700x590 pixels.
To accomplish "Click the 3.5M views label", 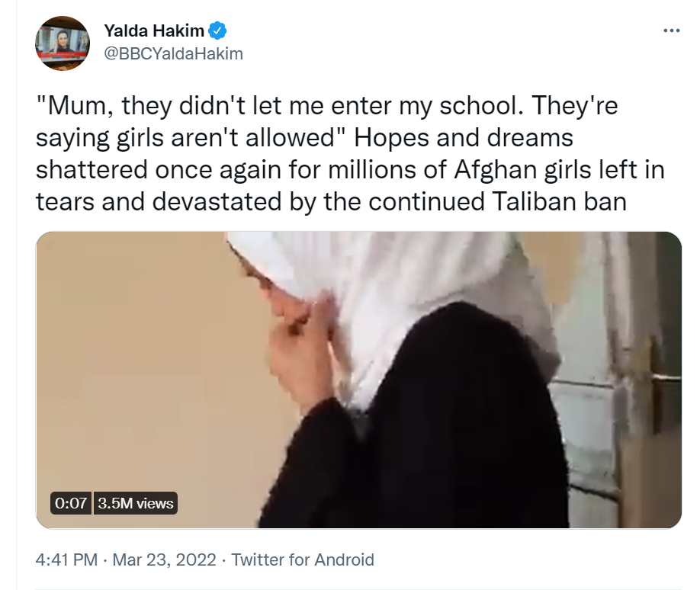I will pos(136,503).
